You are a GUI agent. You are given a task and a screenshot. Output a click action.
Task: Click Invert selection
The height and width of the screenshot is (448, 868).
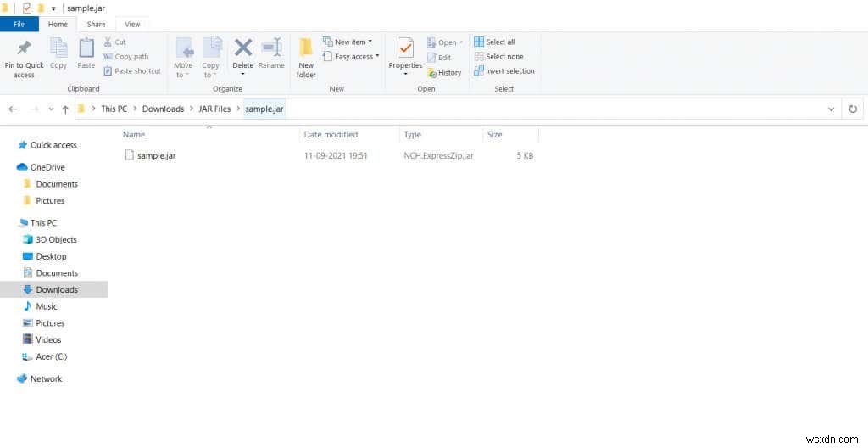(504, 71)
